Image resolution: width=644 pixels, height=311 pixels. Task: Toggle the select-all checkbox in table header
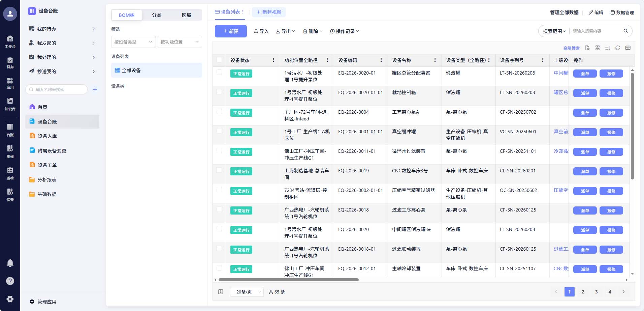[219, 60]
